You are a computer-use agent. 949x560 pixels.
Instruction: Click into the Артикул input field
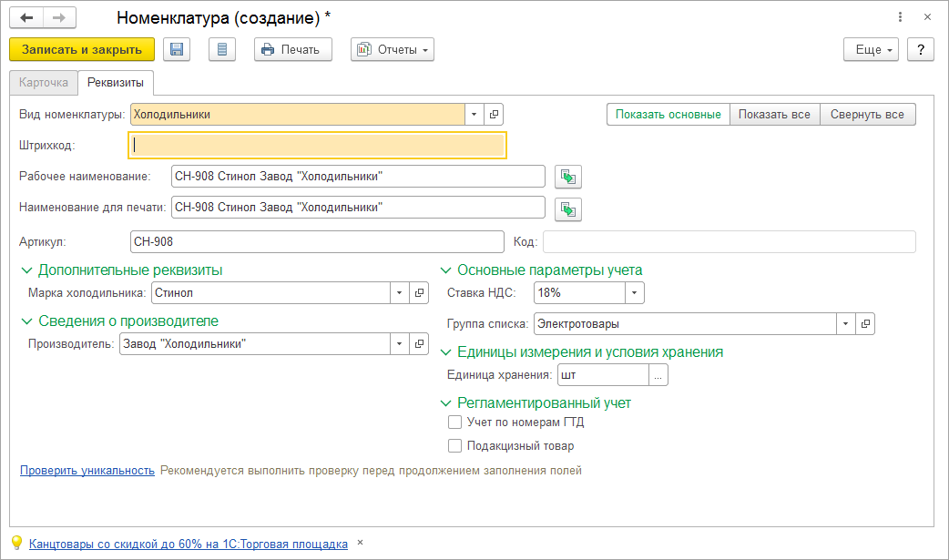click(x=317, y=241)
